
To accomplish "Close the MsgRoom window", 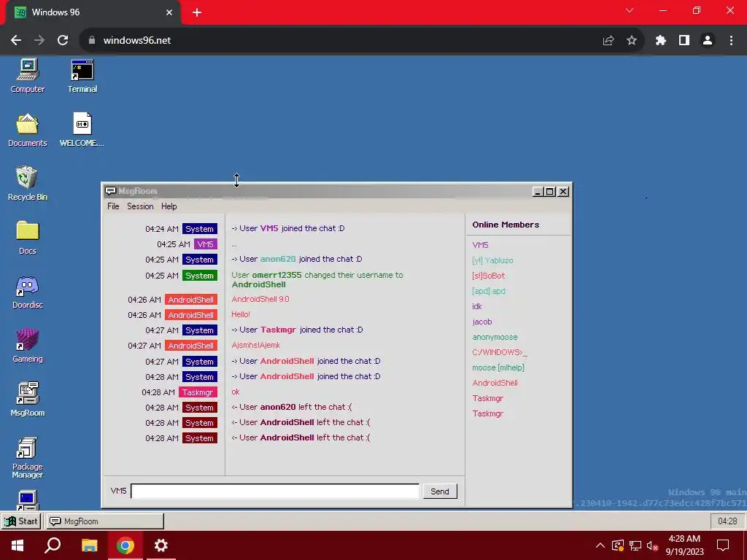I will point(563,192).
